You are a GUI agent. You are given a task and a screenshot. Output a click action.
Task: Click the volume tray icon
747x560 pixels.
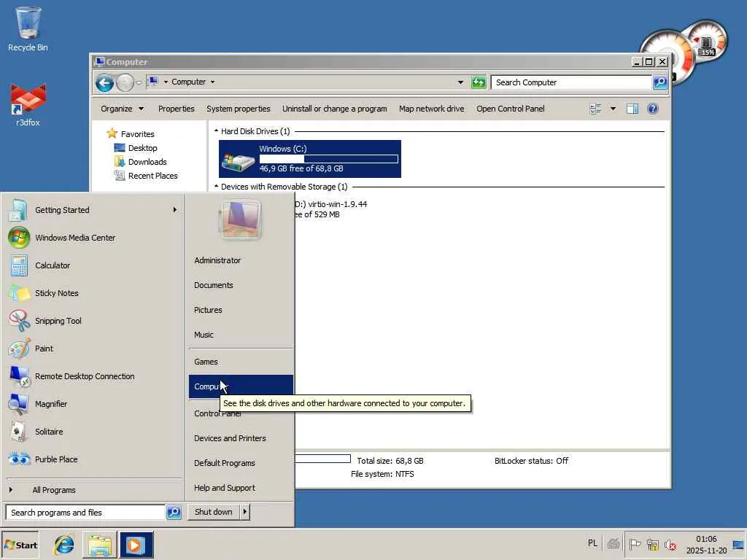point(670,544)
